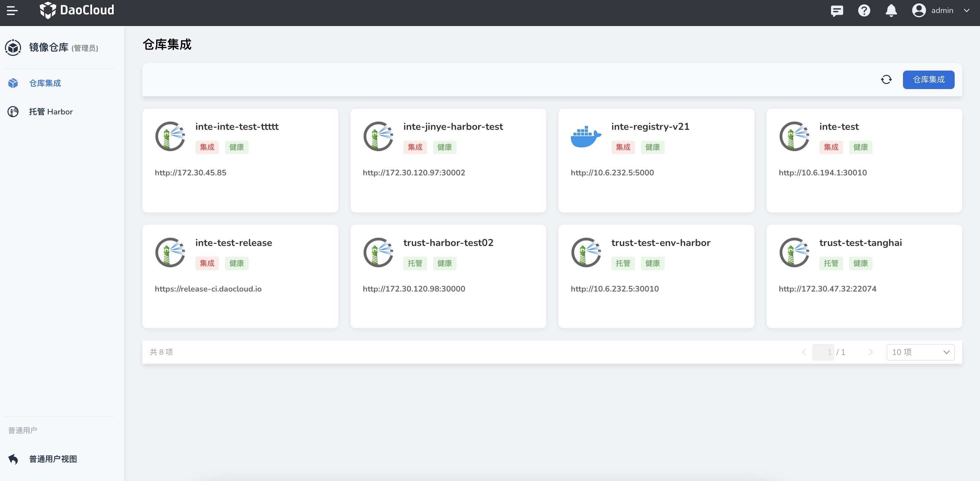Screen dimensions: 980x481
Task: Click the 镜像仓库 (管理员) sidebar title
Action: 64,48
